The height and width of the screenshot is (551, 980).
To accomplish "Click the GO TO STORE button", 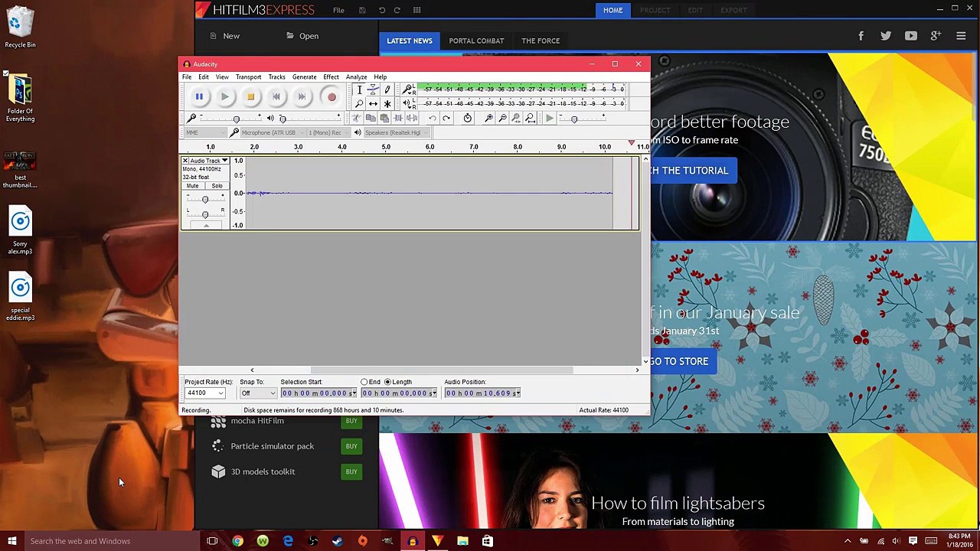I will pos(678,361).
